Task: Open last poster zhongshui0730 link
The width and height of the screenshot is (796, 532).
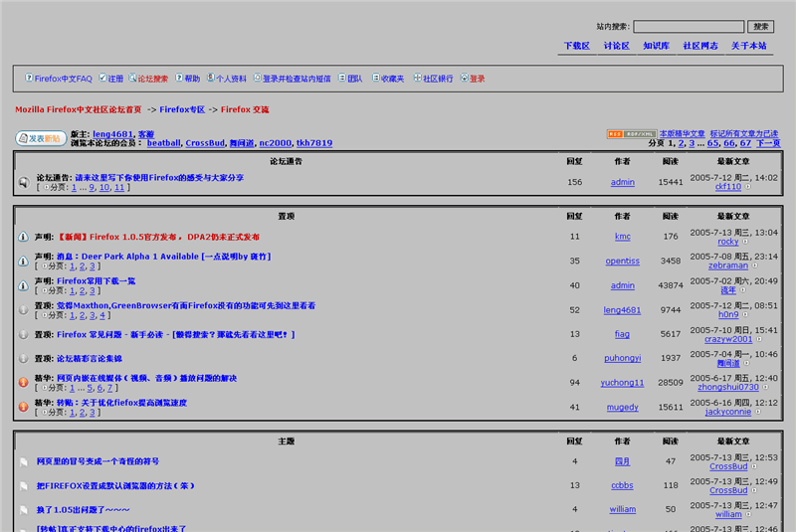Action: point(728,388)
